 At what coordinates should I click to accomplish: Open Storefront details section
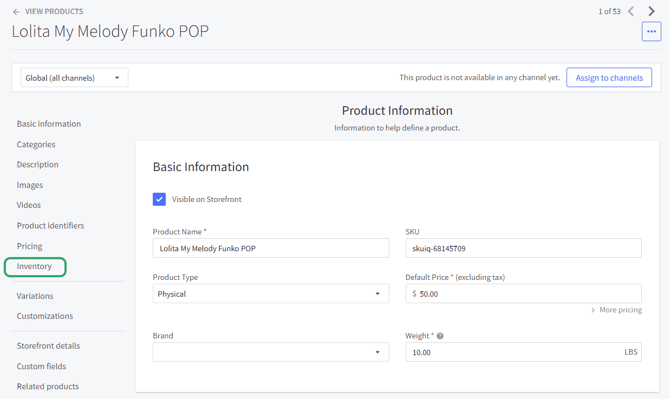pyautogui.click(x=48, y=346)
